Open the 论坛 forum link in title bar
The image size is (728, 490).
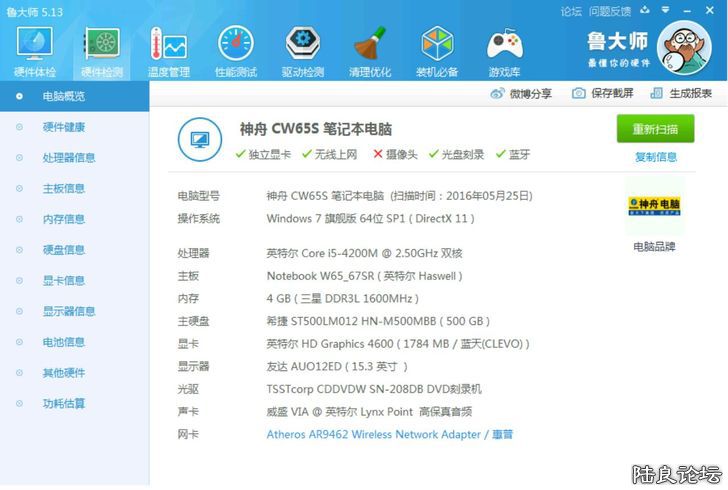point(571,11)
